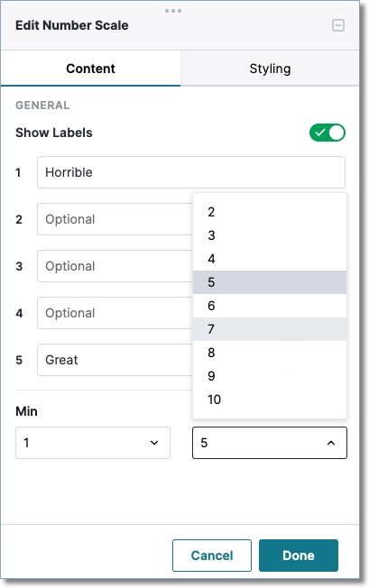Select 3 from the dropdown options
369x588 pixels.
(270, 235)
